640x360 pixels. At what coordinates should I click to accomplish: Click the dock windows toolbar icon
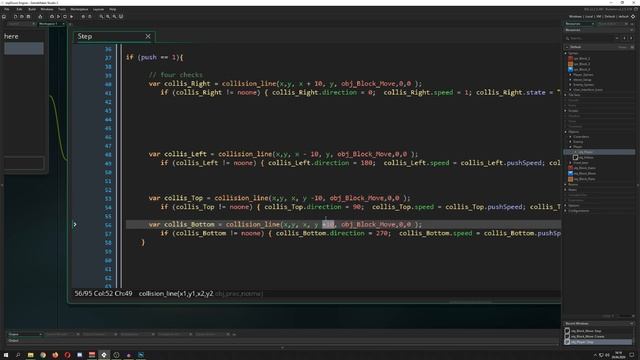(x=121, y=17)
